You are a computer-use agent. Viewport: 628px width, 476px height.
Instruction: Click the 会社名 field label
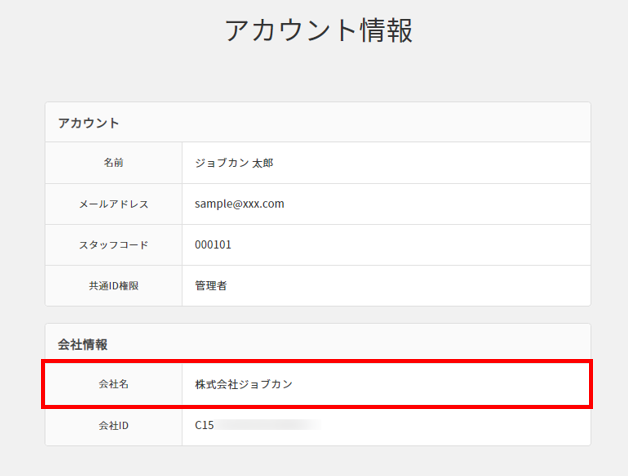(x=113, y=384)
